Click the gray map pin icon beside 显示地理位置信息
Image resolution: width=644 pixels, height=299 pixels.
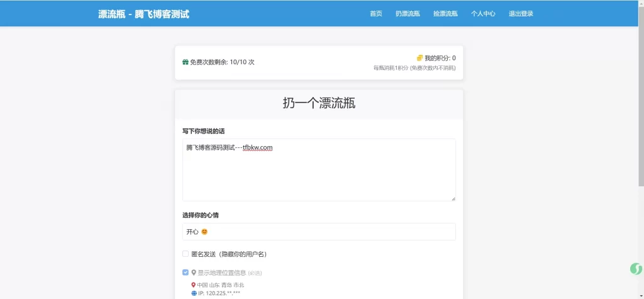[194, 273]
